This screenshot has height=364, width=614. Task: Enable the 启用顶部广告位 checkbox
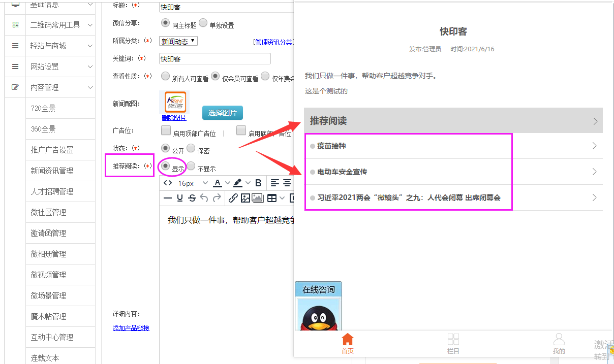166,130
